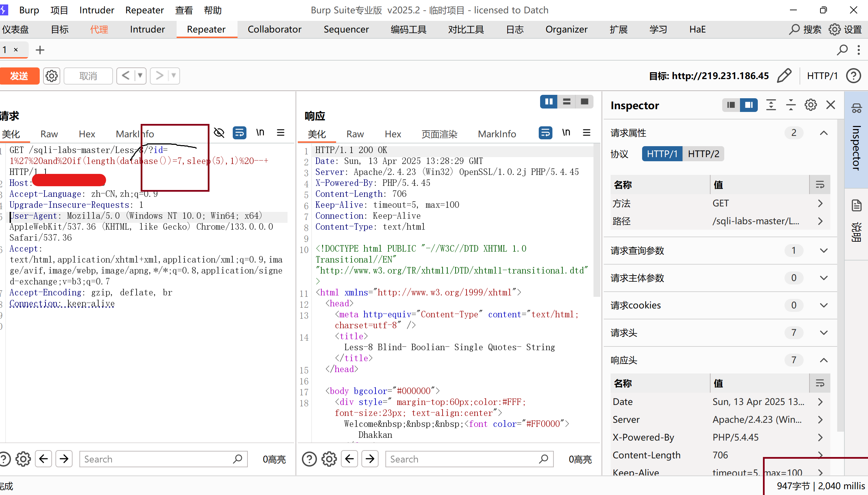Toggle \n newline display in response
The image size is (868, 495).
coord(566,132)
